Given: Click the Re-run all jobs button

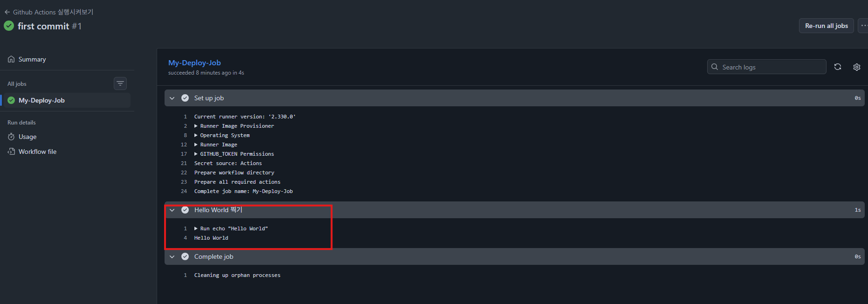Looking at the screenshot, I should tap(826, 26).
